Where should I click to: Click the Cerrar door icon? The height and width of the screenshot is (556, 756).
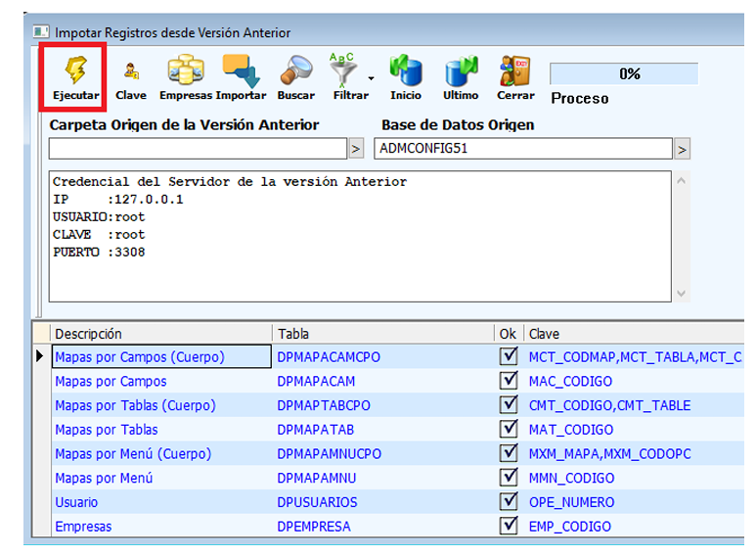(x=514, y=71)
